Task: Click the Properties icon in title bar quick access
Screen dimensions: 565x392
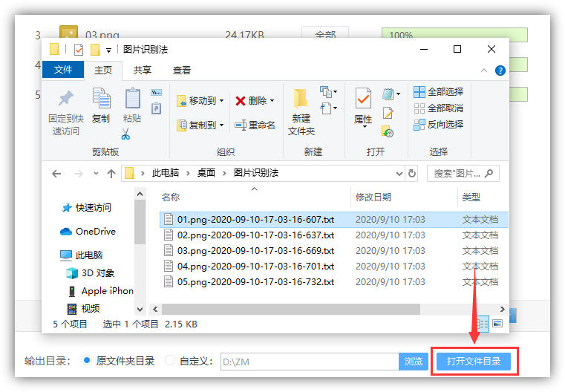Action: click(78, 49)
